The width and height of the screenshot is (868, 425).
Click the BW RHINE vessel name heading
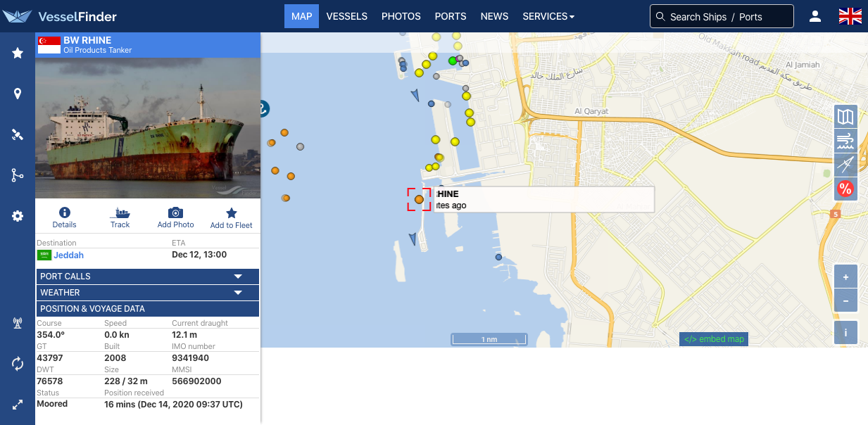click(87, 40)
